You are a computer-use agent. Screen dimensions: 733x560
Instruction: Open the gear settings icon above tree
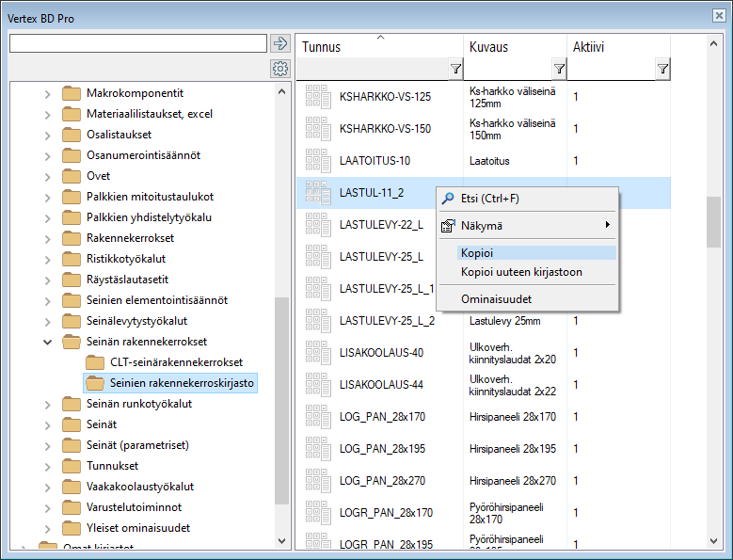pos(279,69)
